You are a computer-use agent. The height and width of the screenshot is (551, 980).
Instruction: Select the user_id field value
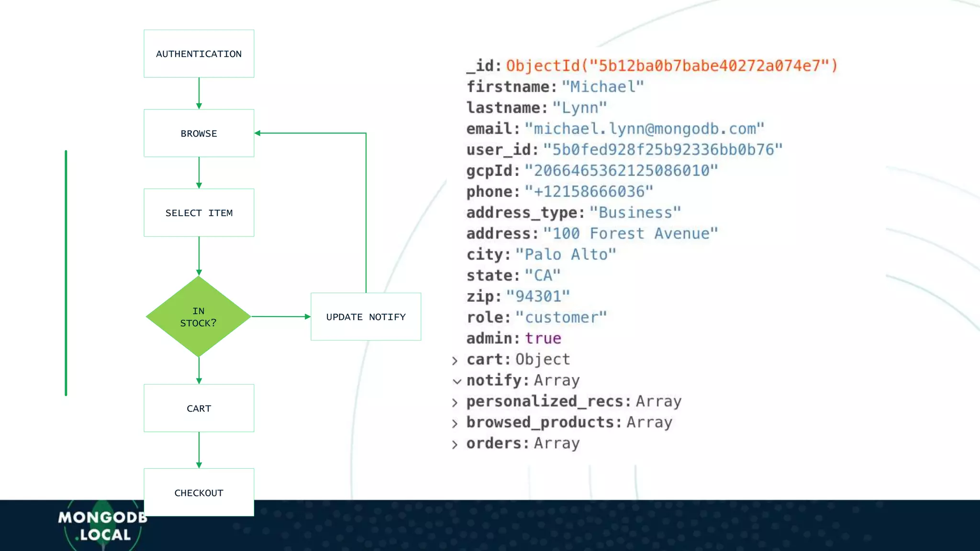pos(662,150)
